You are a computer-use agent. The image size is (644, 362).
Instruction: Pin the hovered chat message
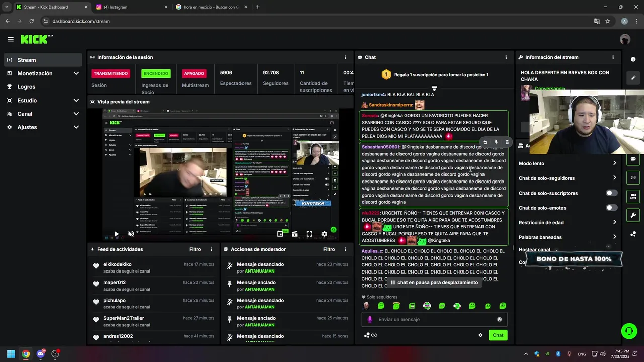click(x=496, y=142)
